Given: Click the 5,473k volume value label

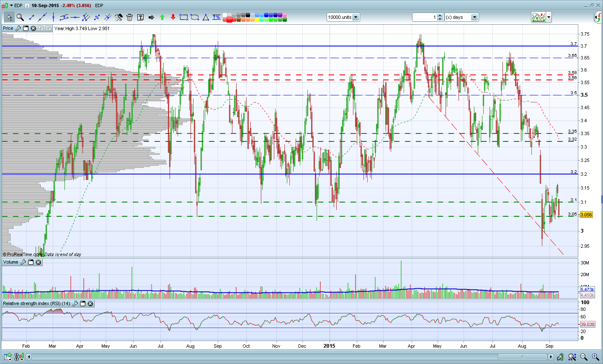Looking at the screenshot, I should (x=587, y=290).
